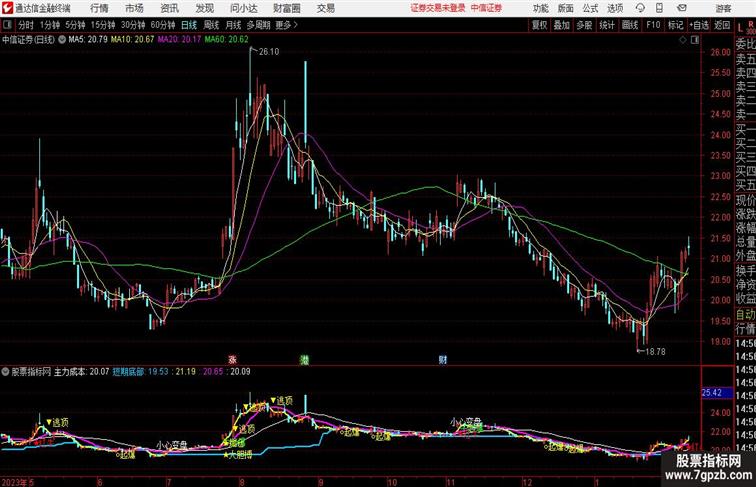Add stock via +自选 button
The image size is (756, 487).
tap(699, 25)
